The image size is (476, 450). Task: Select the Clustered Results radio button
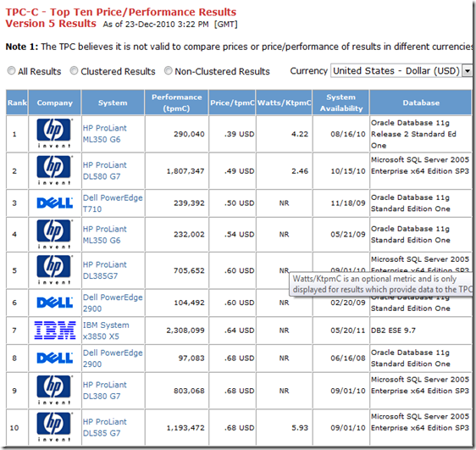[74, 70]
